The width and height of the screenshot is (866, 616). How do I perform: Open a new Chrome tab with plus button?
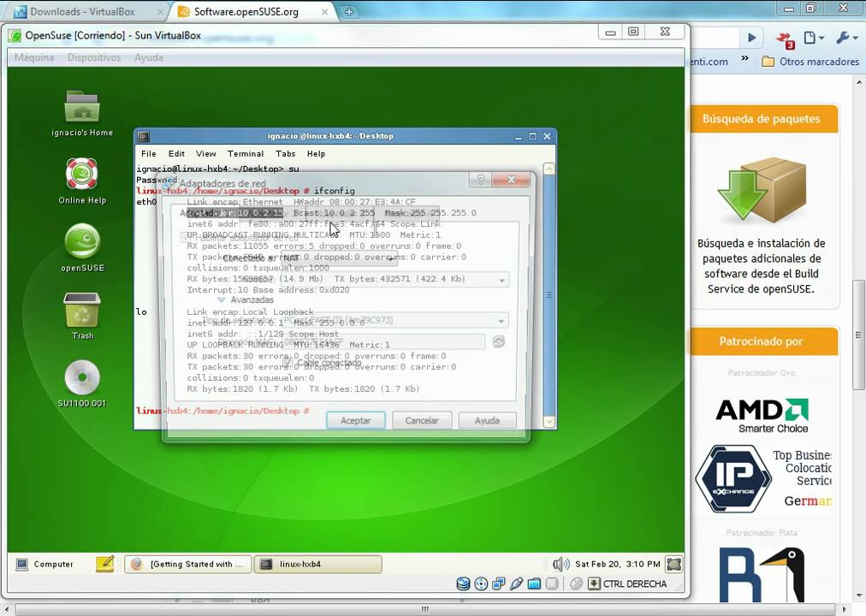[x=349, y=12]
